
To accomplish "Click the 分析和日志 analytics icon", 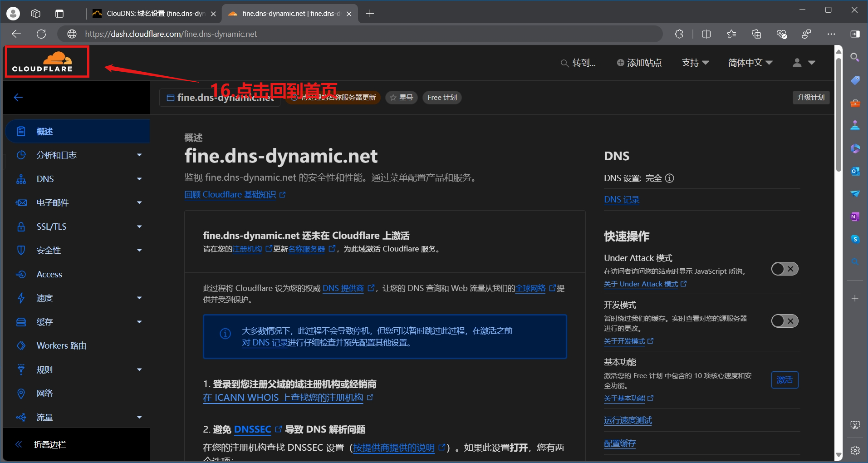I will pos(21,155).
